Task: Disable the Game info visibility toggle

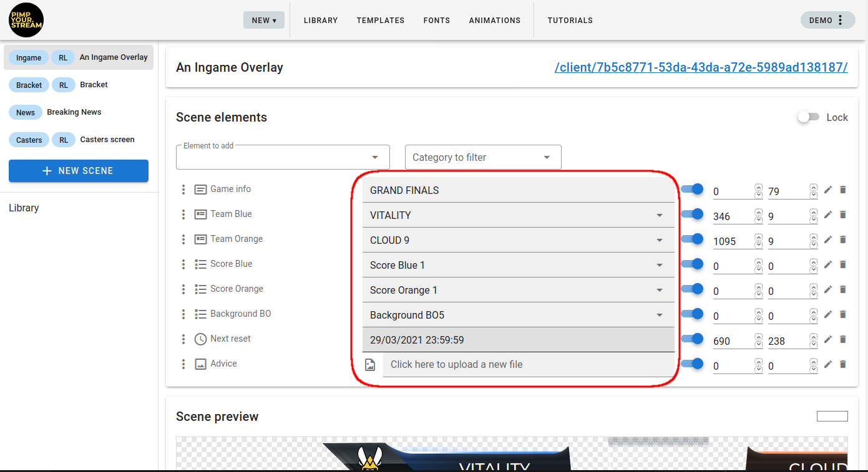Action: pos(692,189)
